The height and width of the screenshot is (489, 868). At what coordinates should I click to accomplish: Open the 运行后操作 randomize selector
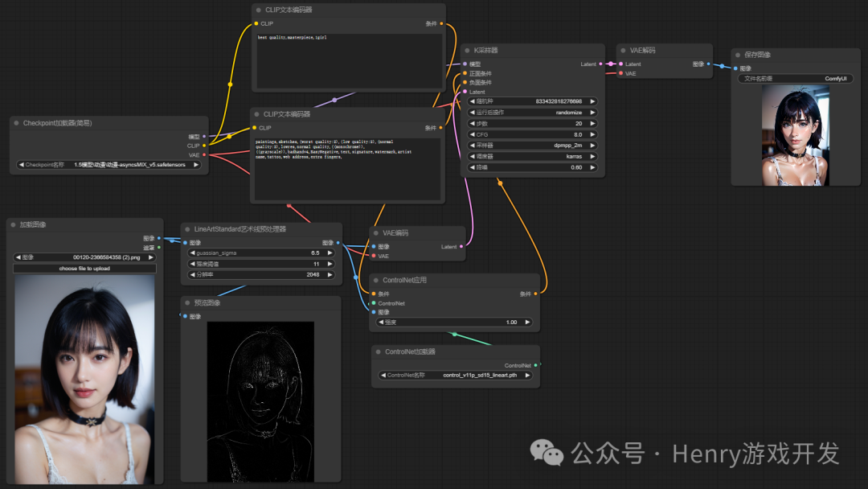[x=532, y=113]
